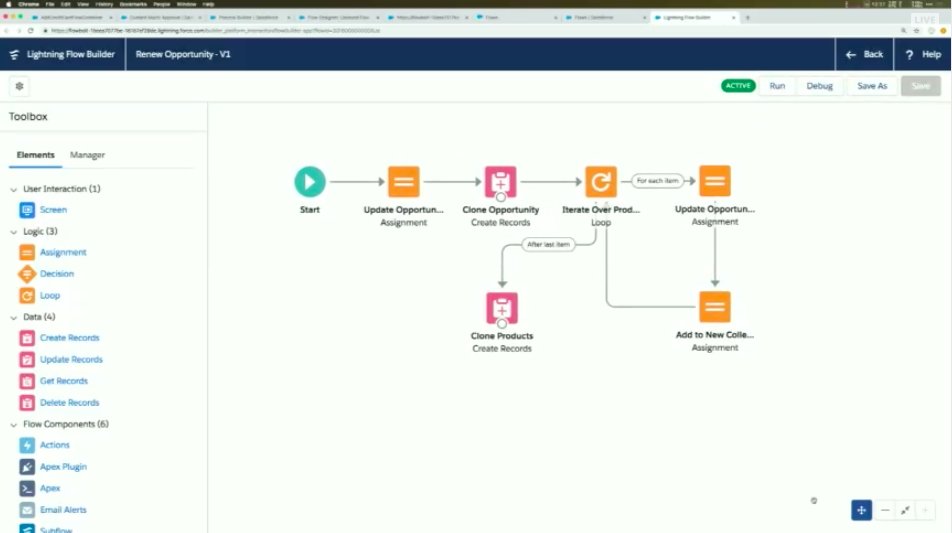
Task: Click the Apex icon in toolbox
Action: pyautogui.click(x=27, y=488)
